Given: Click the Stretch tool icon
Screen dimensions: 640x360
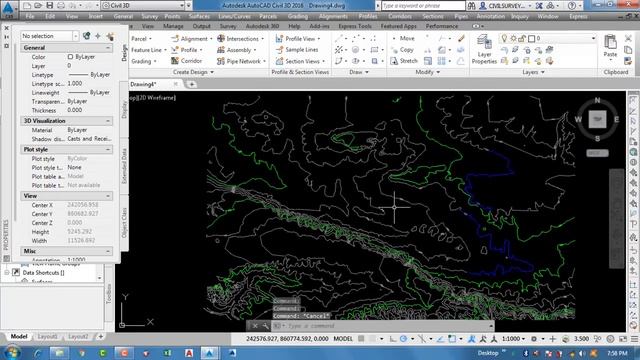Looking at the screenshot, I should pos(394,61).
